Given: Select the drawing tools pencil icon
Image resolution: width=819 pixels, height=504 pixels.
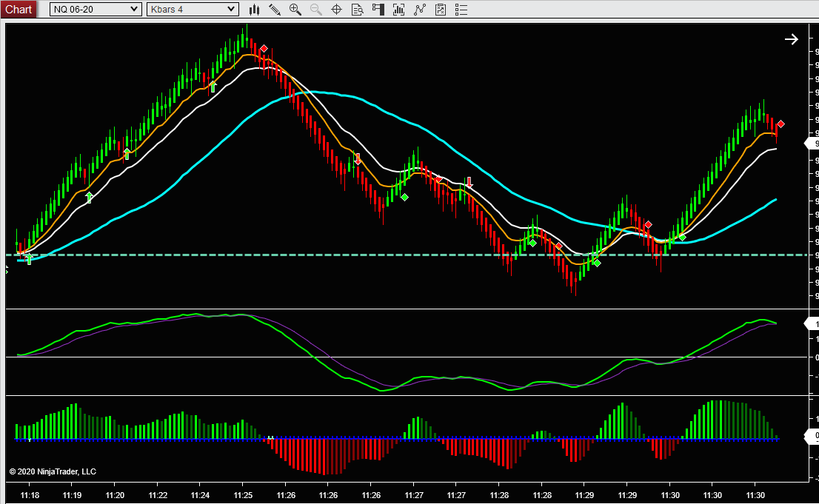Looking at the screenshot, I should click(275, 10).
